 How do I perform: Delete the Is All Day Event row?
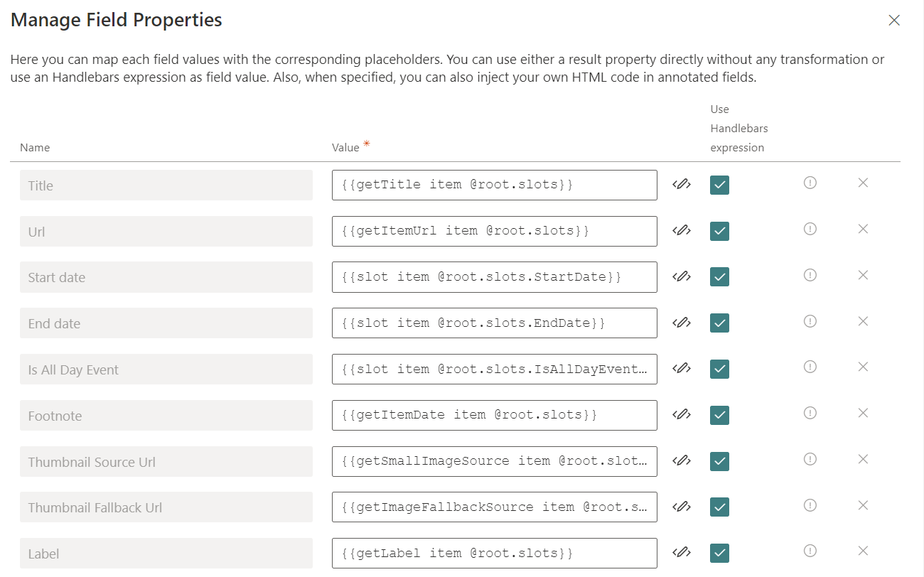coord(863,367)
